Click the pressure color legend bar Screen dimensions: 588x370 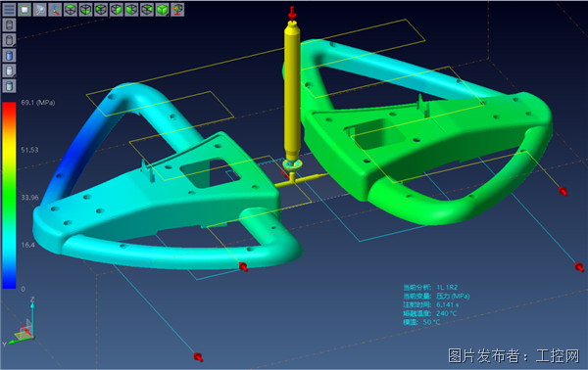click(x=9, y=195)
